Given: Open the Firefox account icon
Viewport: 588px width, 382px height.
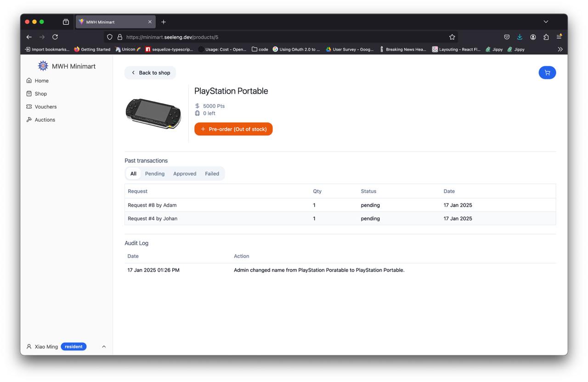Looking at the screenshot, I should click(x=533, y=37).
